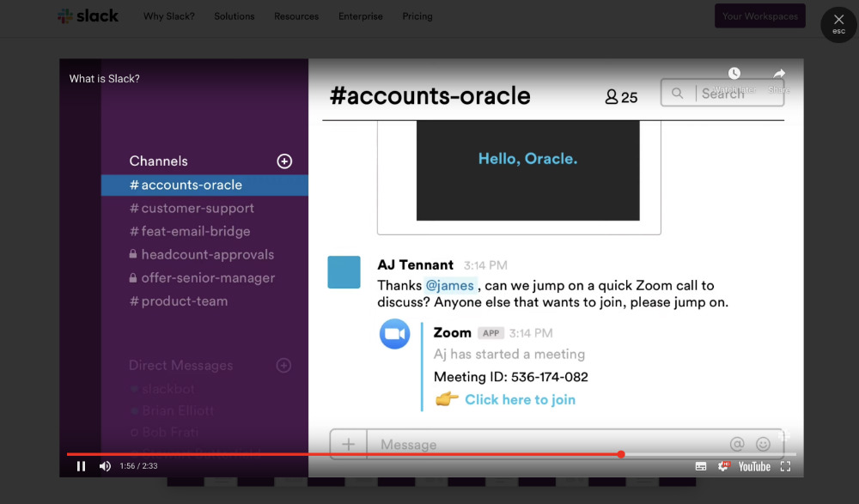The image size is (859, 504).
Task: Open the emoji picker smiley icon
Action: pos(763,444)
